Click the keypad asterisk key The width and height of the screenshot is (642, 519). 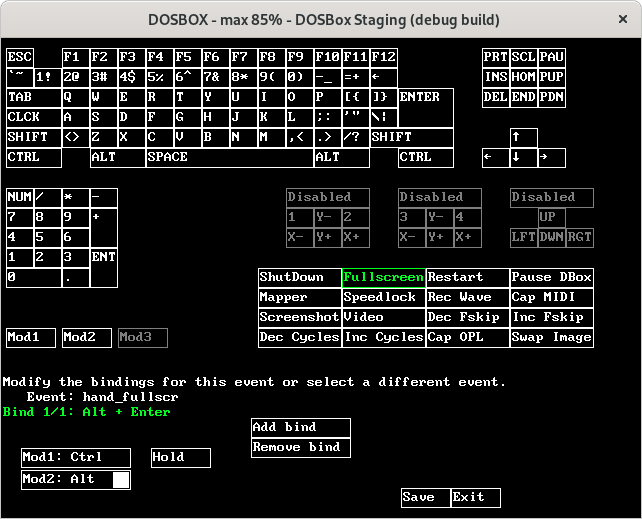click(76, 198)
